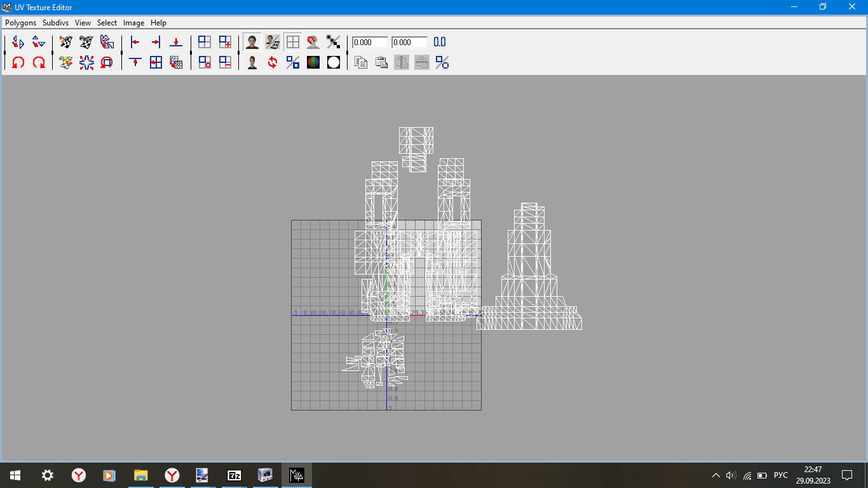This screenshot has height=488, width=868.
Task: Click the Paste UVs icon
Action: pyautogui.click(x=381, y=62)
